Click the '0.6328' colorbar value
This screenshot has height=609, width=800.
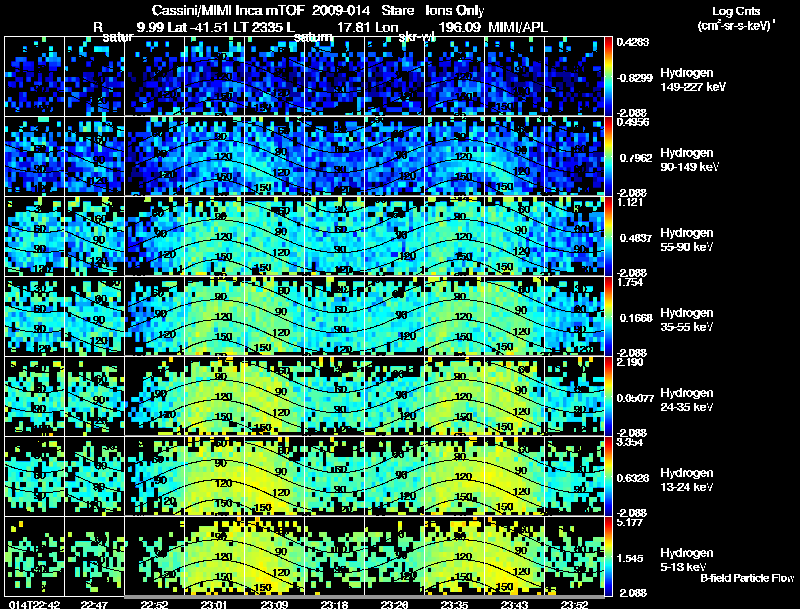(633, 478)
